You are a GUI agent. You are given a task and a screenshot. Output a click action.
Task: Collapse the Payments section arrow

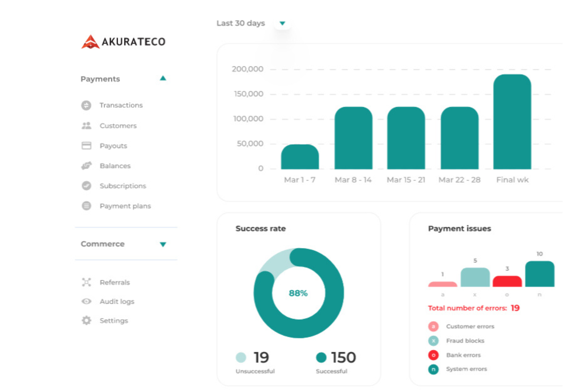coord(163,78)
